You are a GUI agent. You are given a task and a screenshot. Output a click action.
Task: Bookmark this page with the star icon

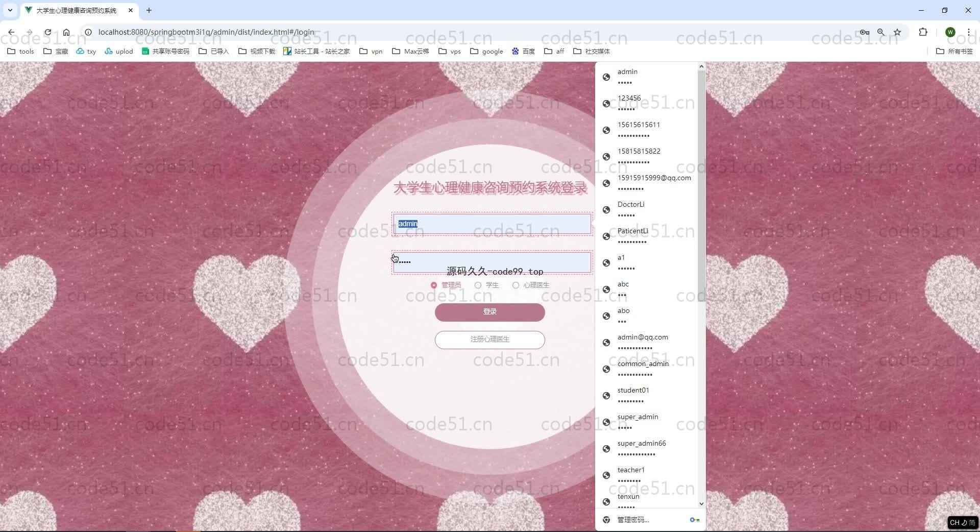(897, 32)
